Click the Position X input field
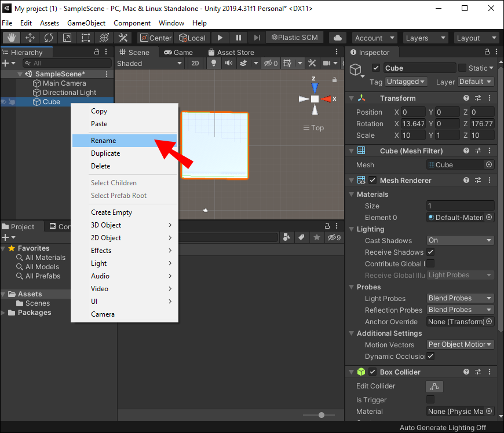Image resolution: width=504 pixels, height=433 pixels. pos(414,112)
